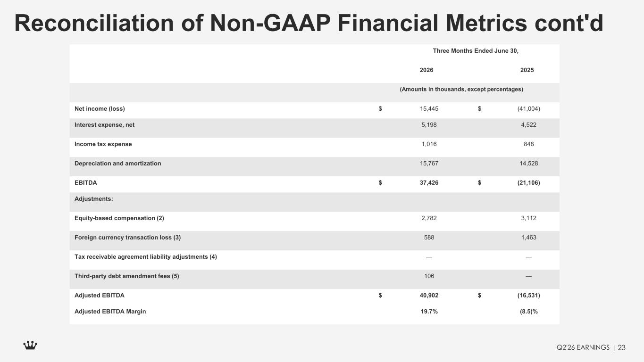Select the 2025 column header
The height and width of the screenshot is (362, 644).
[527, 70]
